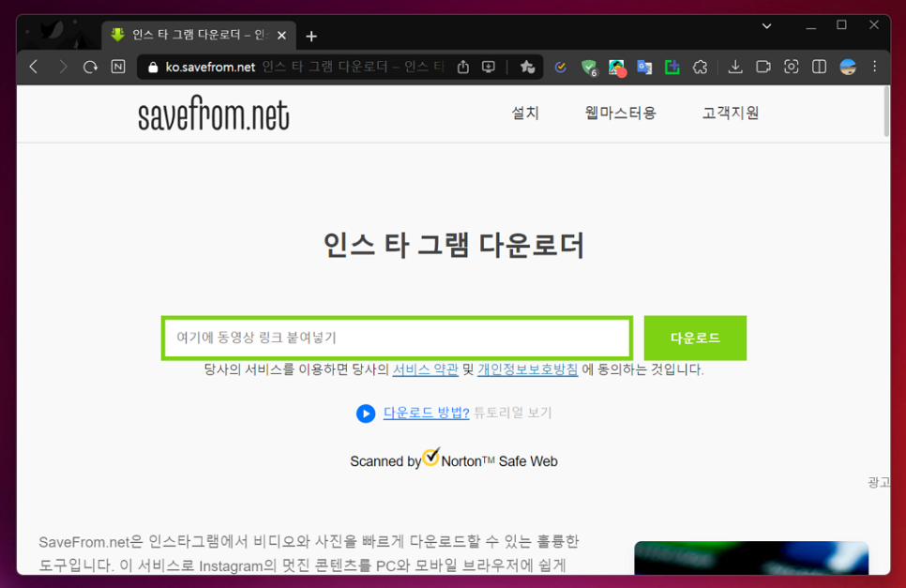Open the tab search chevron

click(767, 26)
